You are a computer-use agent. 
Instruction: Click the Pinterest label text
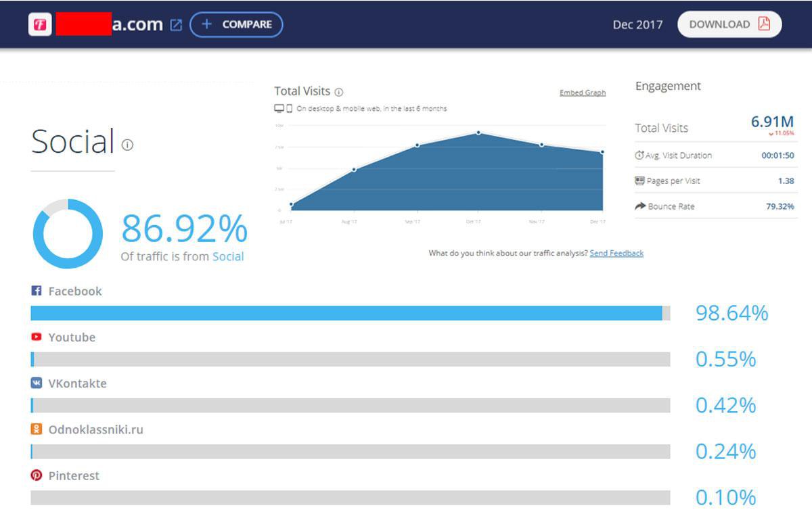(x=74, y=475)
